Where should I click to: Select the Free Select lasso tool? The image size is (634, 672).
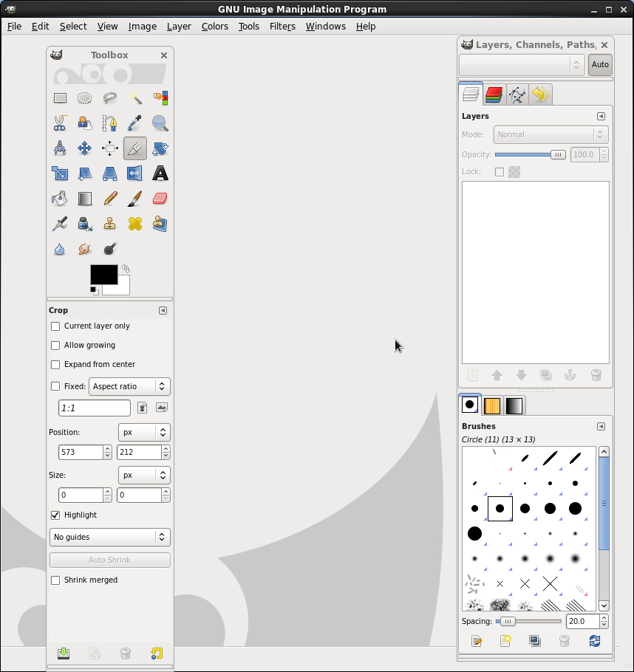click(x=110, y=98)
